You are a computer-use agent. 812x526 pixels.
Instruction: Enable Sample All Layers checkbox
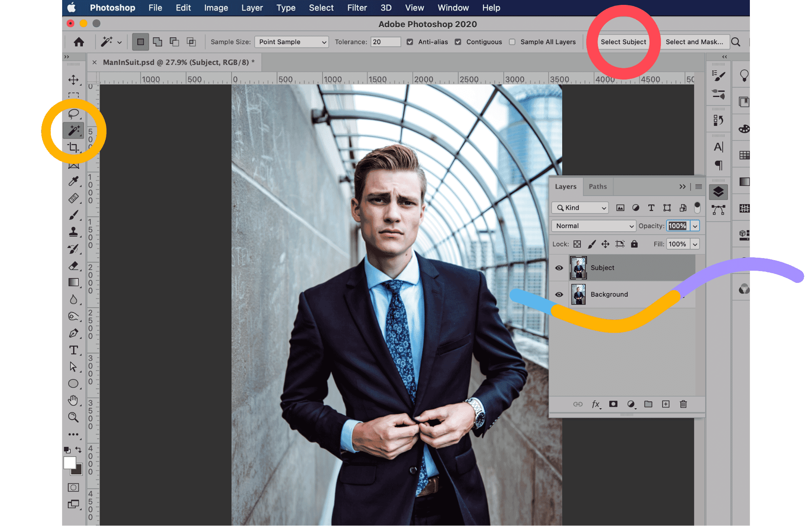click(x=512, y=42)
